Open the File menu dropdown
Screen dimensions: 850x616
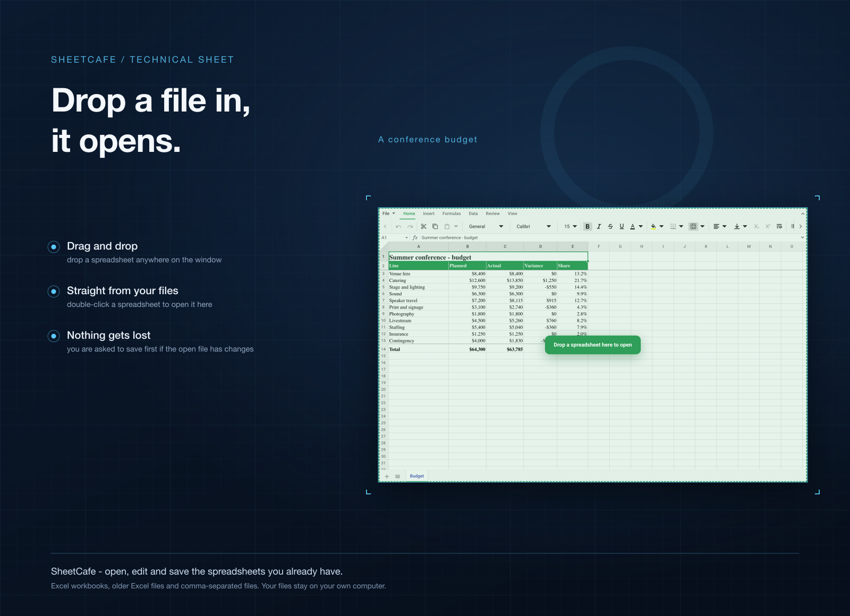click(389, 213)
